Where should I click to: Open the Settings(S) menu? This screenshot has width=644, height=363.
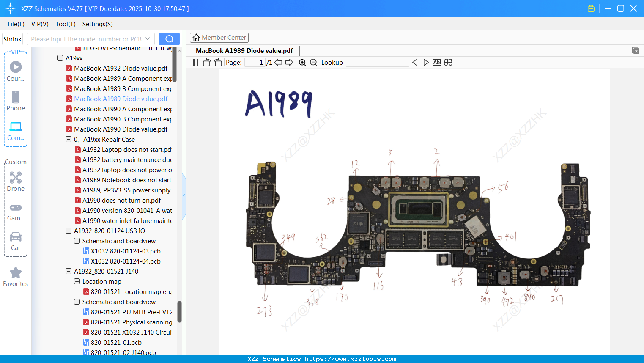(x=97, y=24)
